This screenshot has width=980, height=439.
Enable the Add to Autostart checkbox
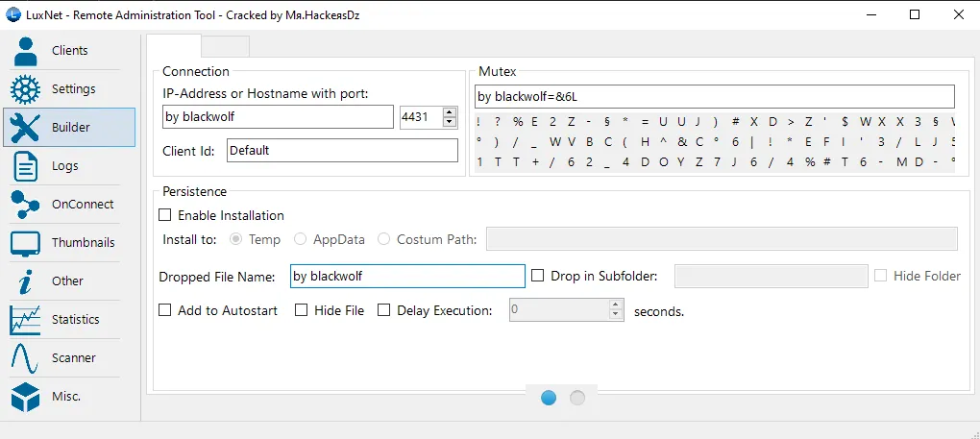pos(165,309)
